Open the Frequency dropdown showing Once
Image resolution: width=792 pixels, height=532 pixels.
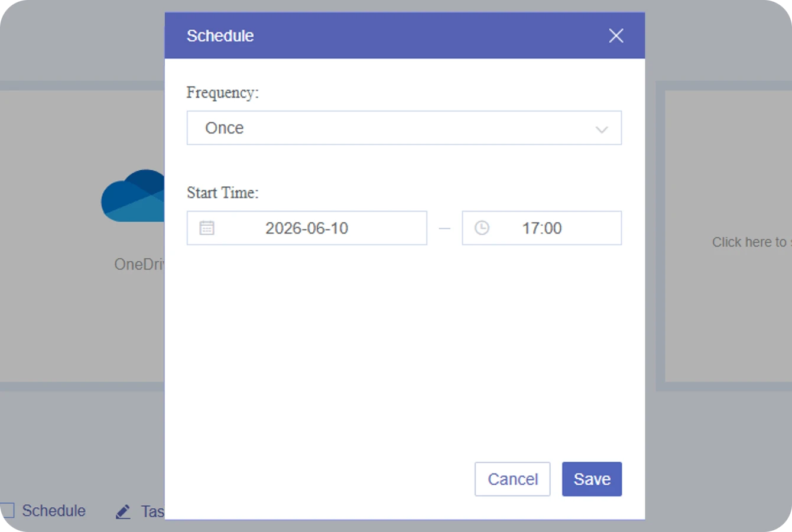point(404,128)
